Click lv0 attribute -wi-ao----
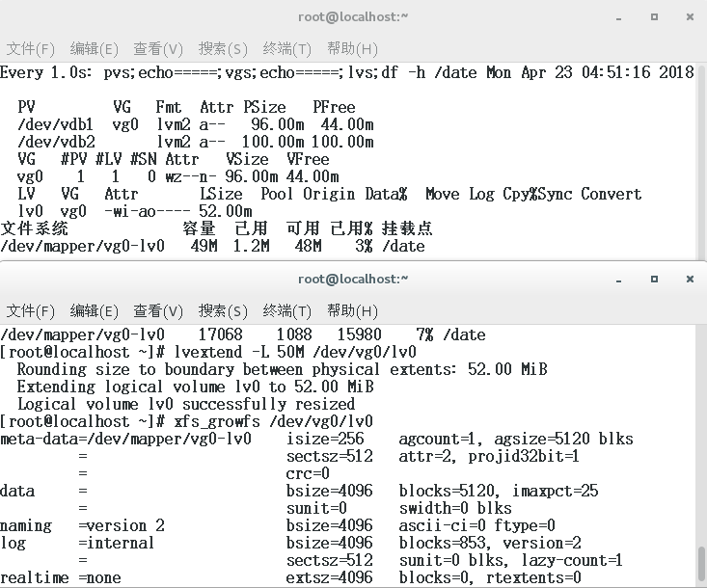The image size is (707, 588). 148,211
